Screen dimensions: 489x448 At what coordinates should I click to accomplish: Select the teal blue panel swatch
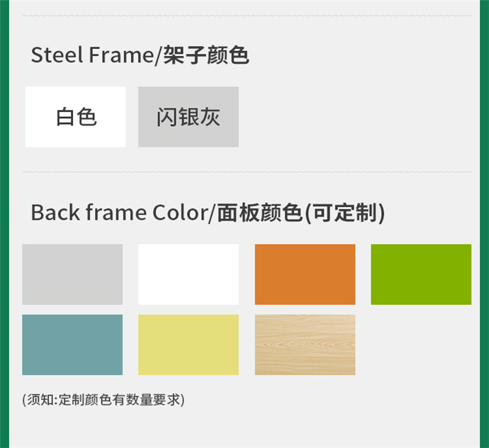tap(72, 345)
